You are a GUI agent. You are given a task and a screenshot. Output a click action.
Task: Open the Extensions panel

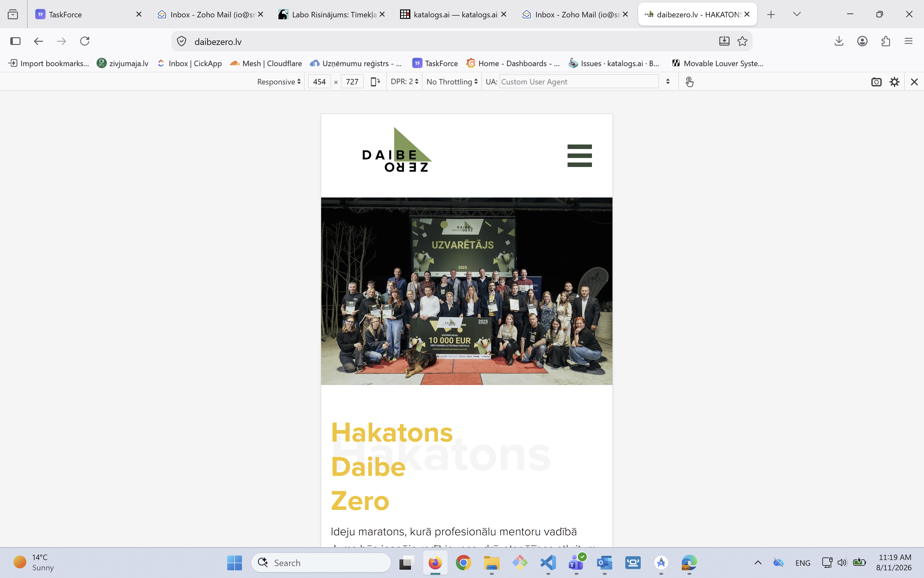pos(886,41)
